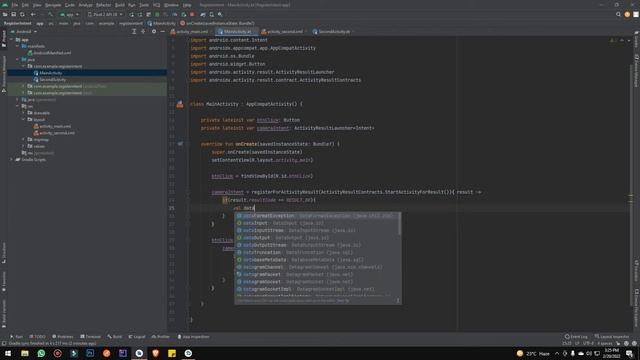Expand the com.example.registerintent (androidTest) package
This screenshot has height=360, width=640.
[23, 87]
